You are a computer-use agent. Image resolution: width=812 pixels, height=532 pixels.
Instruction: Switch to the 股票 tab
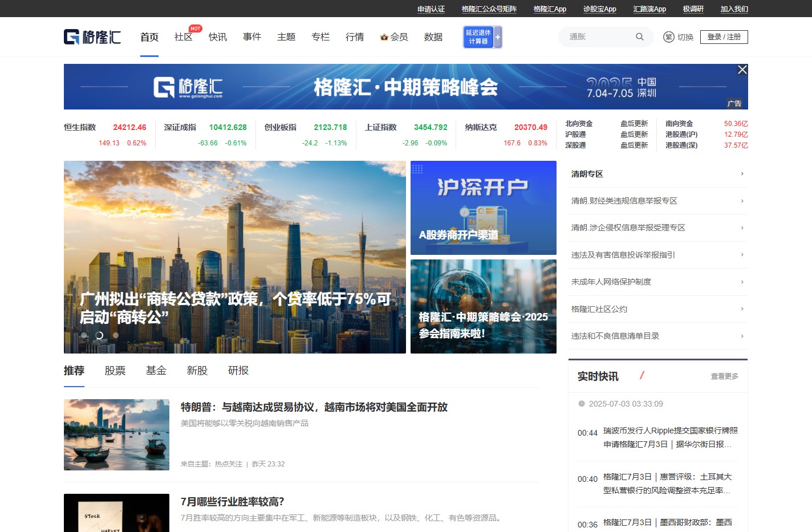click(x=115, y=371)
